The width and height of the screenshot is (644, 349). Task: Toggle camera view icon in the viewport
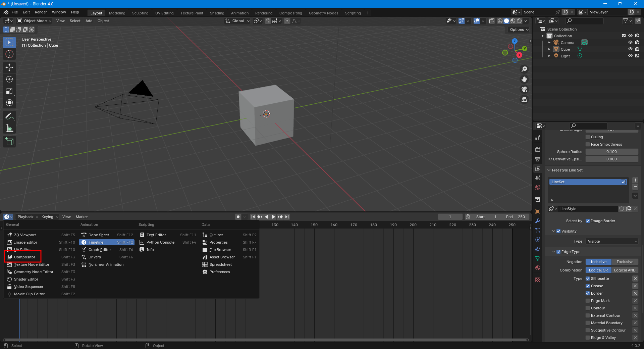524,89
